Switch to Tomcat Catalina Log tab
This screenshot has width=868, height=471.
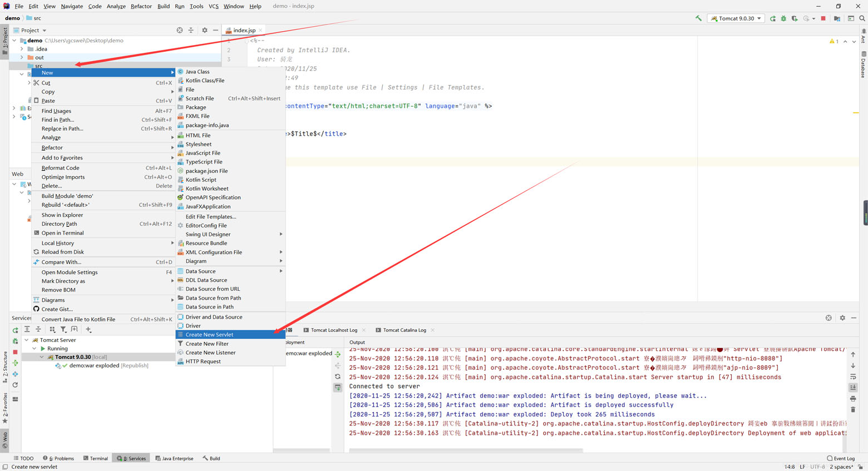(x=404, y=330)
